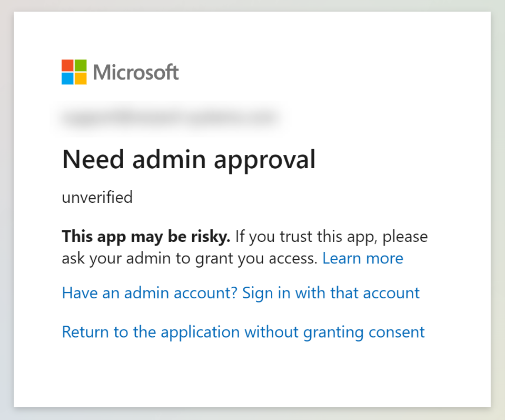
Task: Click the red square of Microsoft logo
Action: pos(67,65)
